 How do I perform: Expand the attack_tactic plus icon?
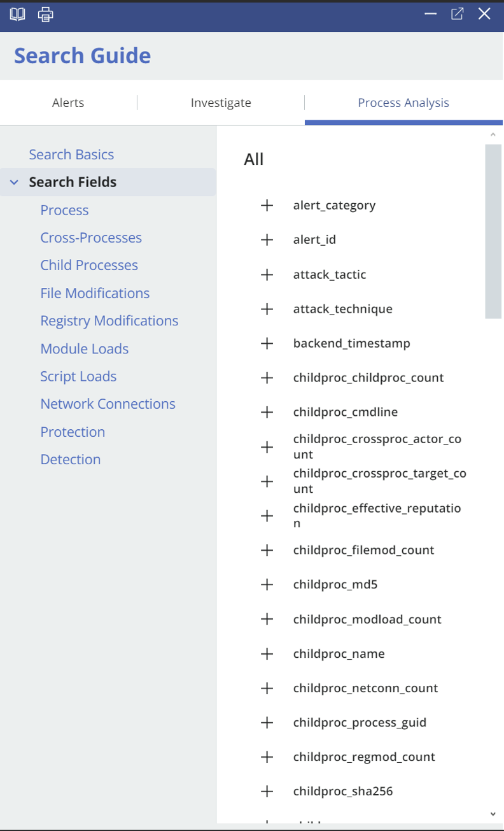pyautogui.click(x=267, y=274)
